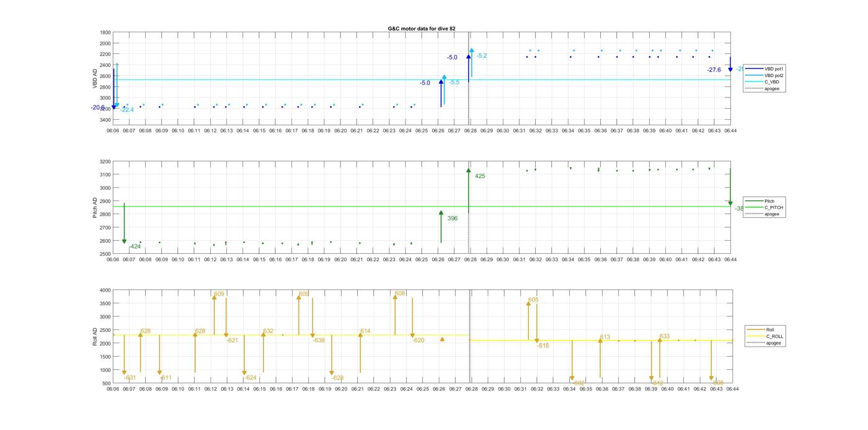Click the "-621" roll data label
The image size is (868, 430).
point(232,340)
